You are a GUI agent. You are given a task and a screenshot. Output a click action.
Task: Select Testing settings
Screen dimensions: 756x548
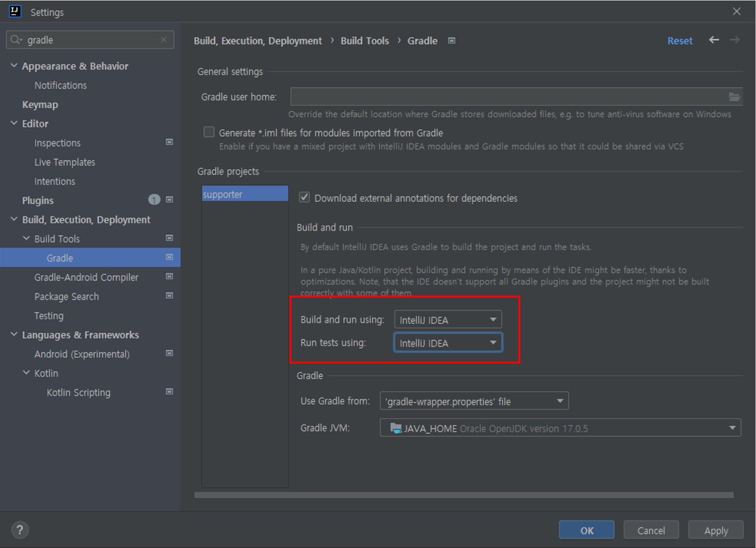[49, 316]
